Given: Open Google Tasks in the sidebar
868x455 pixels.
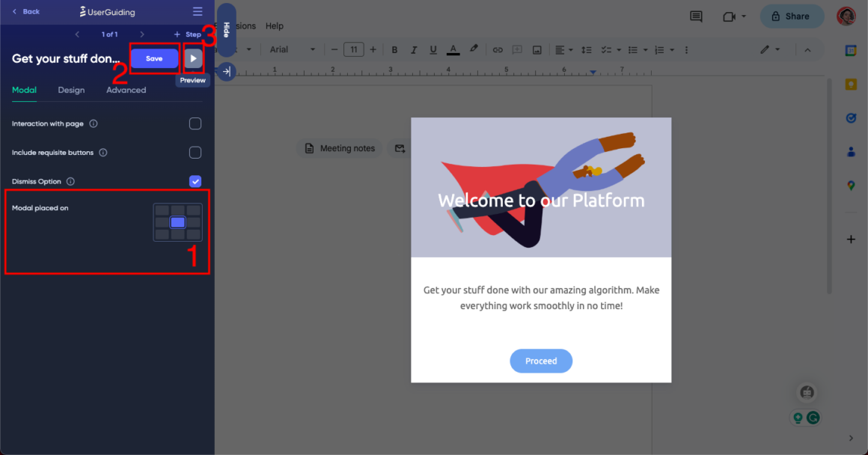Looking at the screenshot, I should click(851, 117).
